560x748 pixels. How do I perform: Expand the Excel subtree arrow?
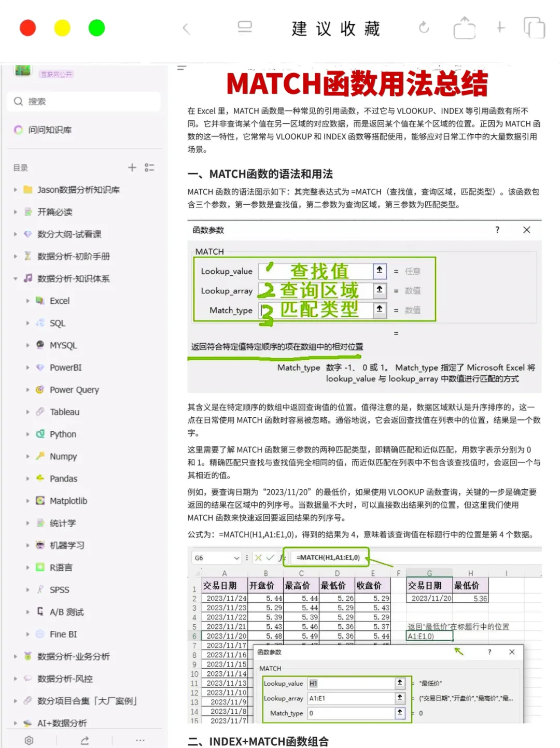point(28,301)
